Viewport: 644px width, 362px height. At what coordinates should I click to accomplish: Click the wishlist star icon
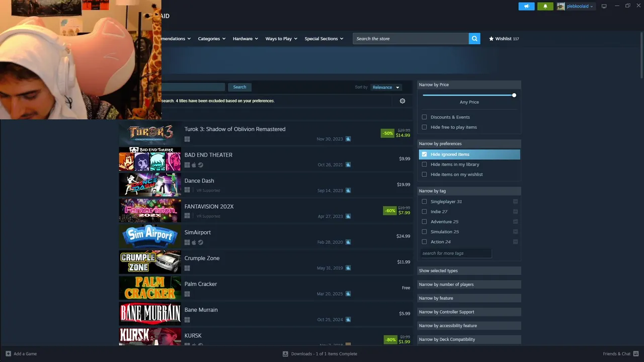[x=491, y=39]
